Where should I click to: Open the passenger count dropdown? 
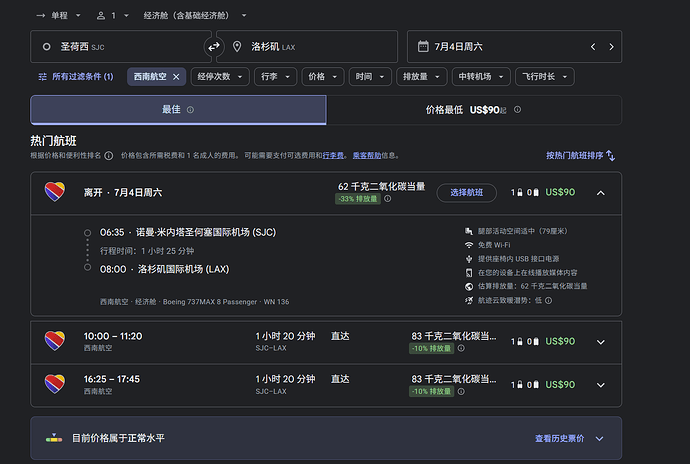(x=113, y=15)
